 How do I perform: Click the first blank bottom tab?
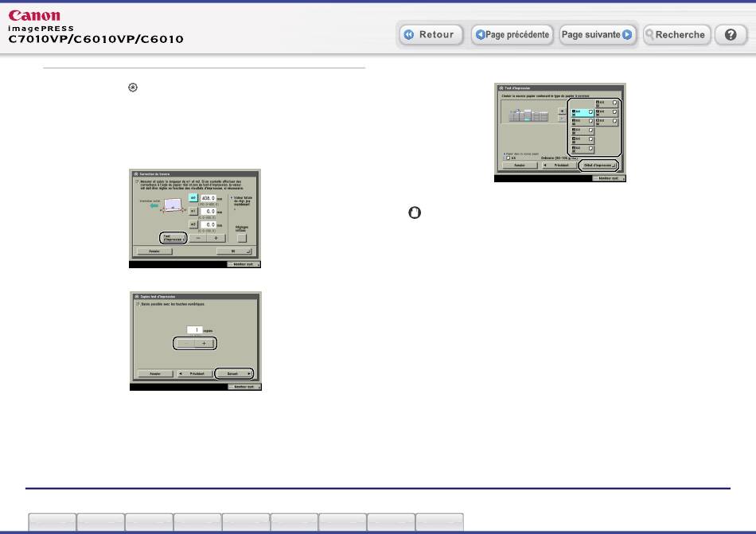(x=53, y=522)
